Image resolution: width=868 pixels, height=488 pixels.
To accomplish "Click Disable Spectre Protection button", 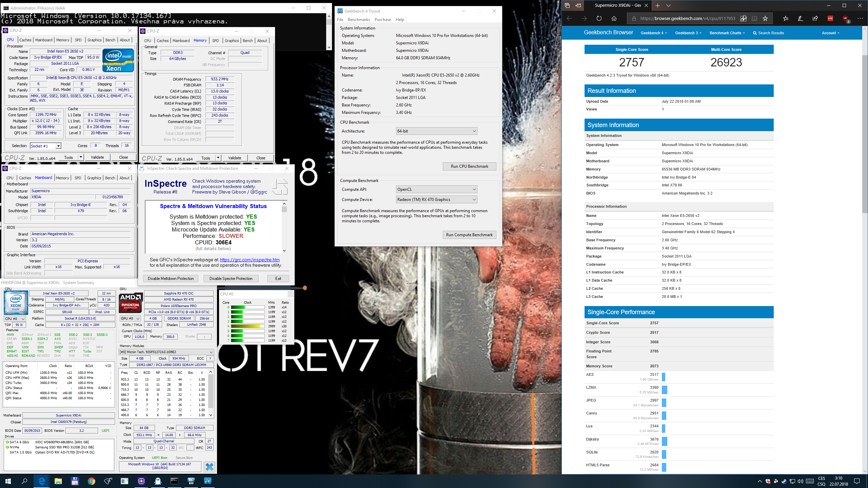I will 231,279.
